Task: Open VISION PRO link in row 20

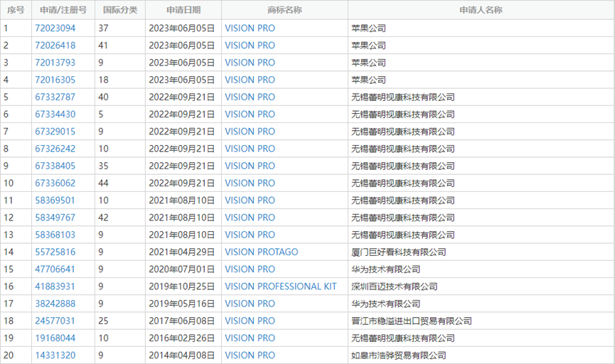Action: pos(250,355)
